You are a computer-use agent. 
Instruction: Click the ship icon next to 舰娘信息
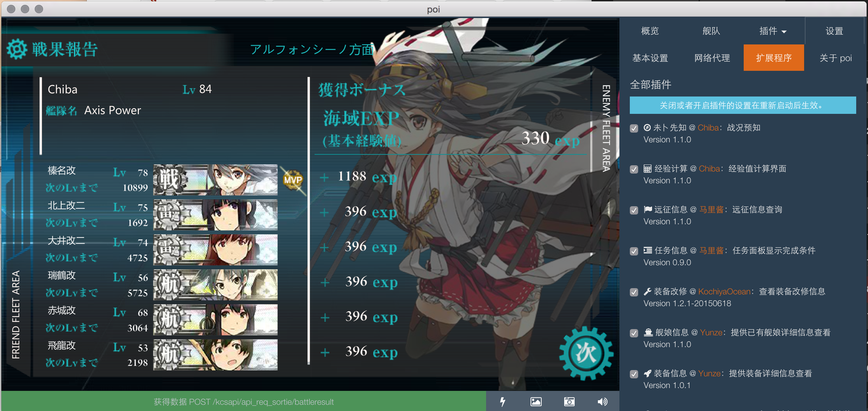point(648,333)
